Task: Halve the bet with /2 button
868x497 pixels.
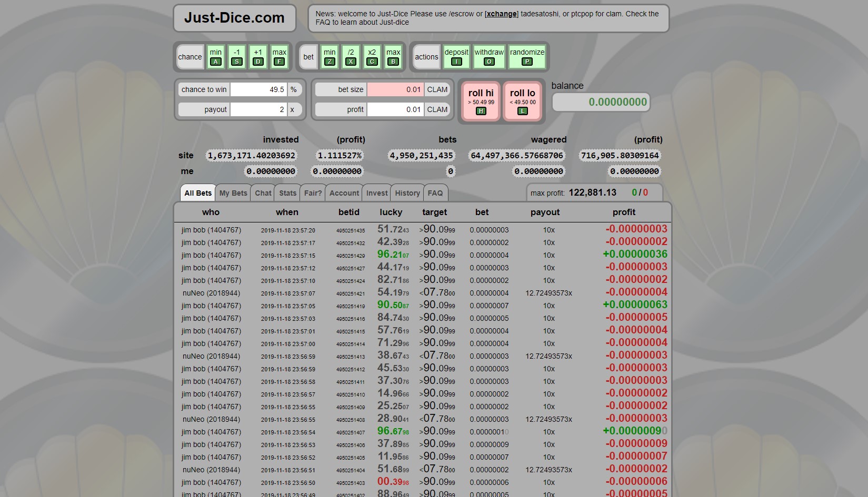Action: click(351, 57)
